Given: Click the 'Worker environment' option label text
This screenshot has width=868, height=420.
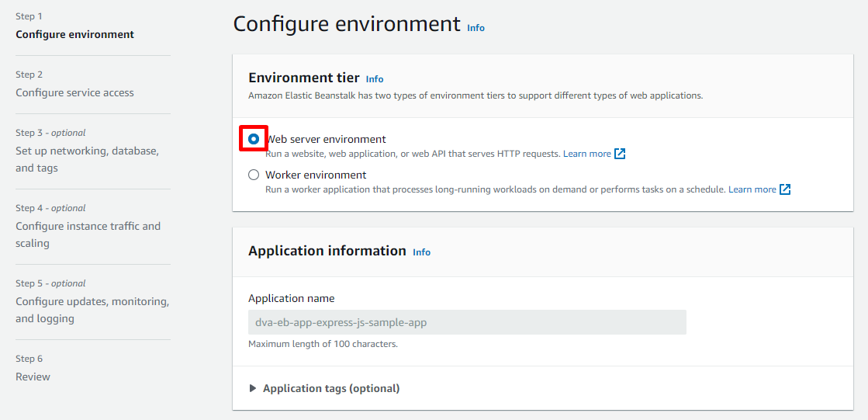Looking at the screenshot, I should point(316,175).
